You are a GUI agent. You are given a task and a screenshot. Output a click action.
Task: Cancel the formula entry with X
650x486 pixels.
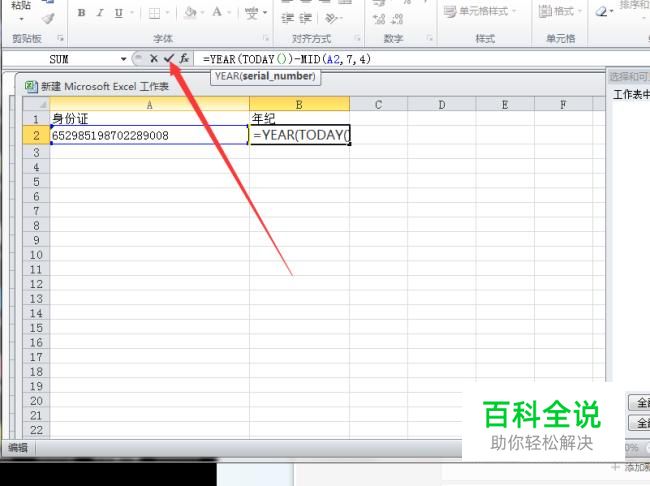click(154, 59)
